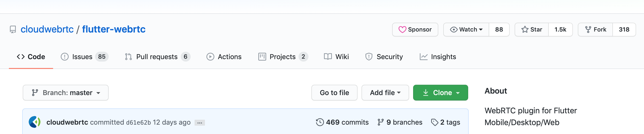644x134 pixels.
Task: Expand commit message ellipsis button
Action: coord(200,122)
